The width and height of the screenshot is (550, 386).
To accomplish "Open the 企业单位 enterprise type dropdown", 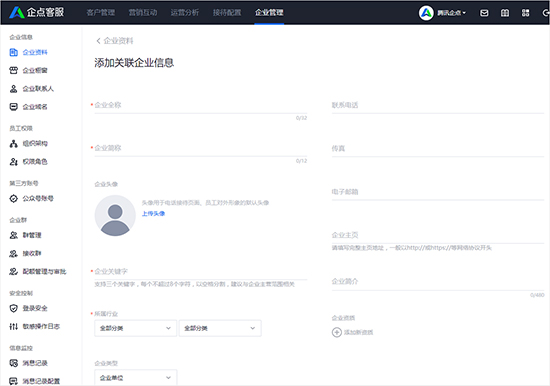I will (x=135, y=378).
